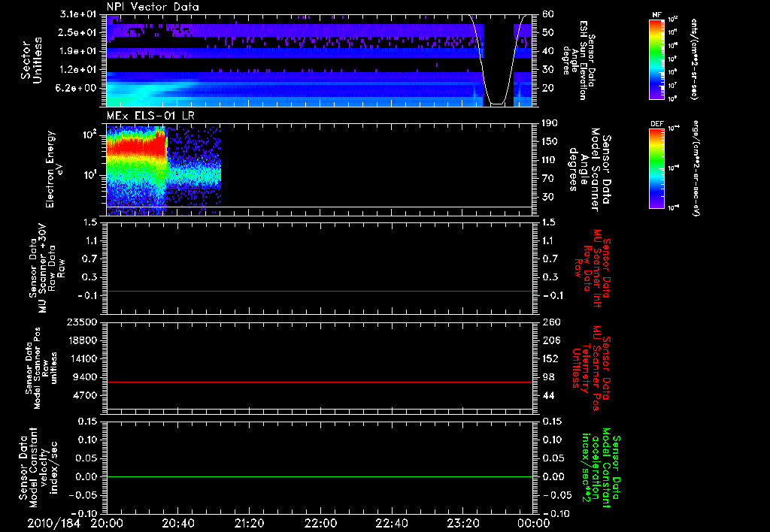Click the '1.9e+01' sector tick label
The image size is (770, 532).
pos(78,51)
